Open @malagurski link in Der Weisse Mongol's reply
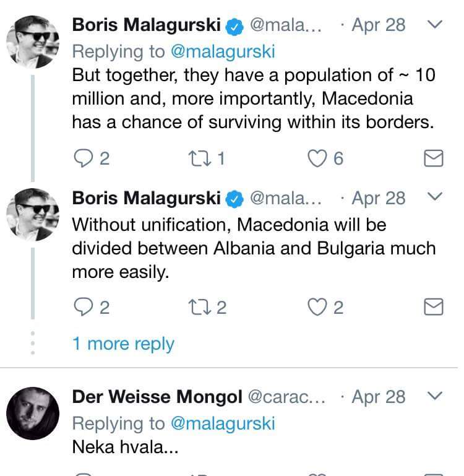The image size is (464, 476). [221, 423]
